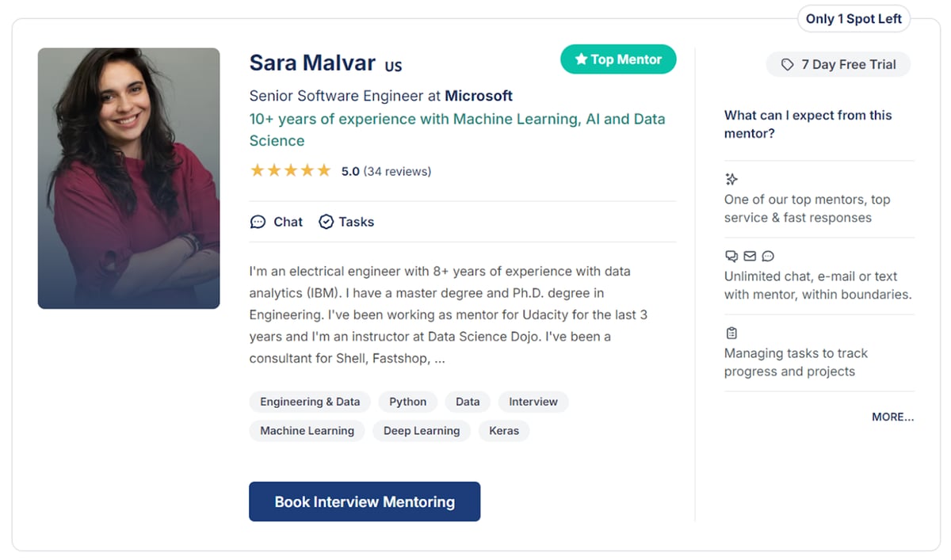Image resolution: width=951 pixels, height=560 pixels.
Task: Click the sparkle icon above top mentors text
Action: coord(731,180)
